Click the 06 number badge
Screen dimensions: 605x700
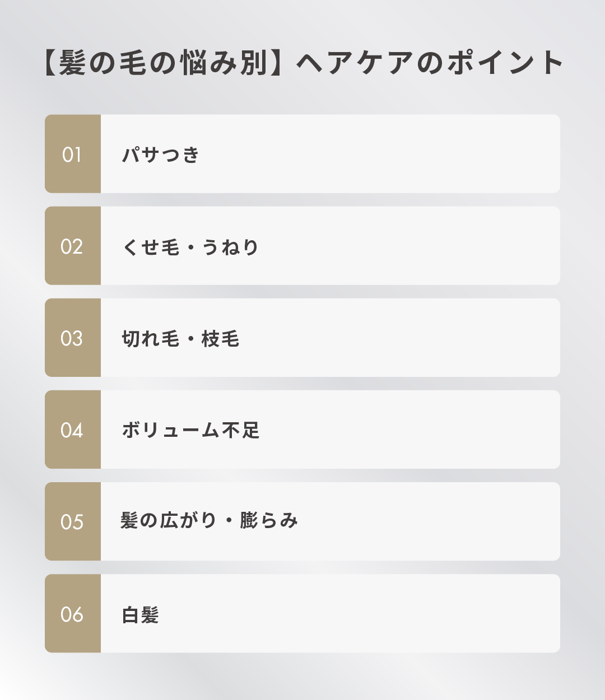(72, 613)
